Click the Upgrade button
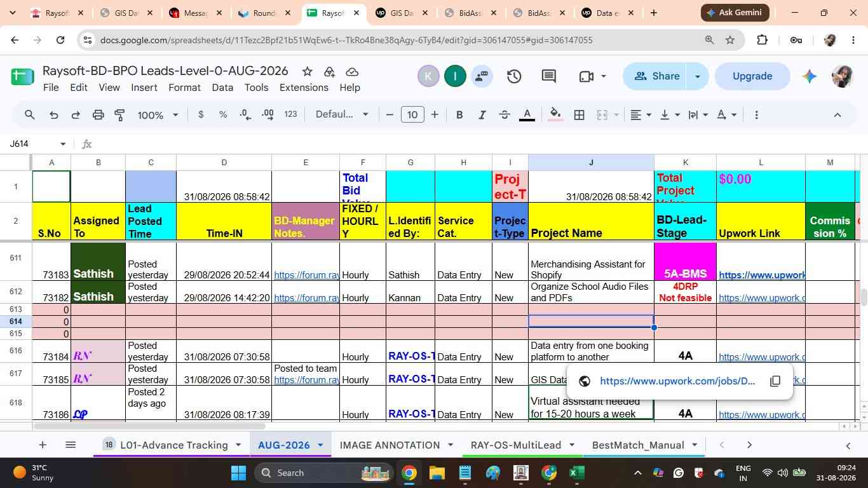 752,76
